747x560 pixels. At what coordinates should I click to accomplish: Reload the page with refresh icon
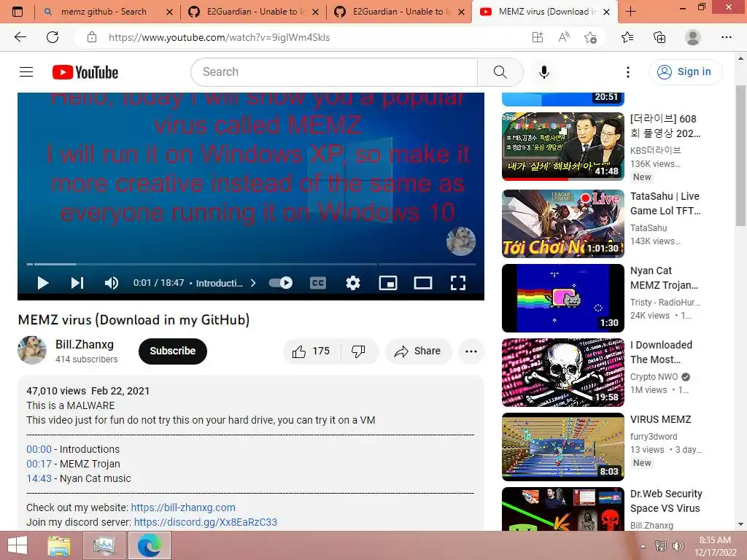tap(53, 37)
